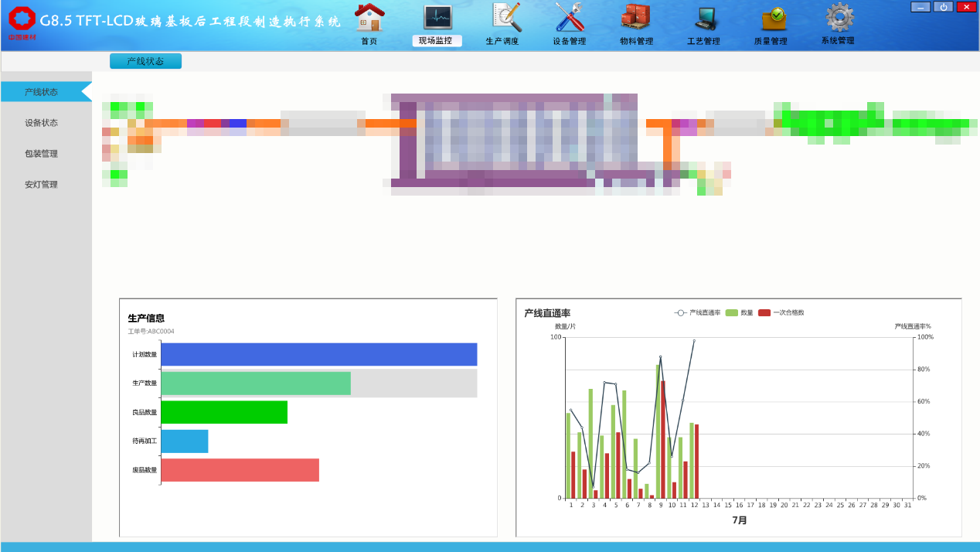Click the 生产数量 axis label
This screenshot has width=980, height=552.
145,383
